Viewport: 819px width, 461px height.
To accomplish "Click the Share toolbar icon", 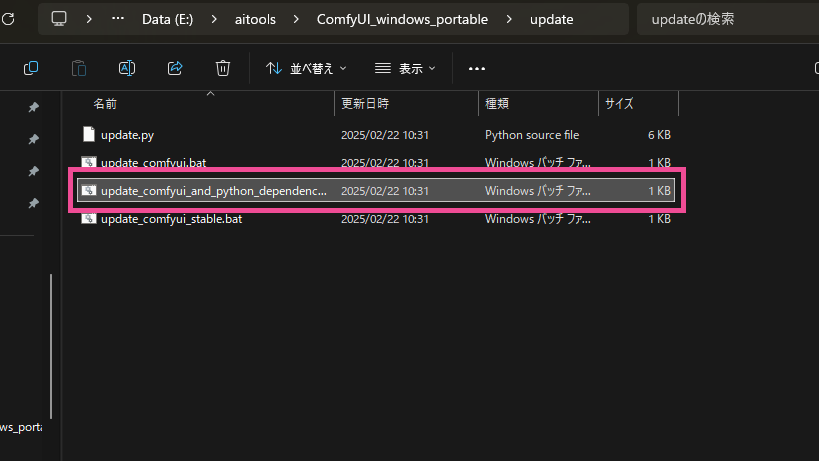I will 175,68.
